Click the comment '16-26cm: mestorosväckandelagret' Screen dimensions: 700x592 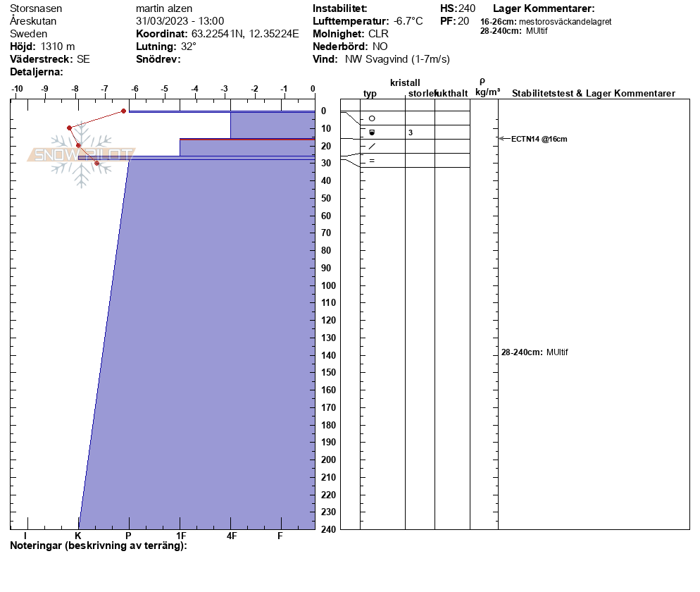pyautogui.click(x=546, y=21)
